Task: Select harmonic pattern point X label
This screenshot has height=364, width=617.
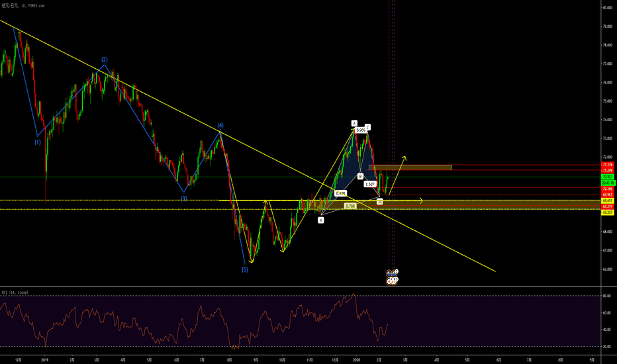Action: coord(320,220)
